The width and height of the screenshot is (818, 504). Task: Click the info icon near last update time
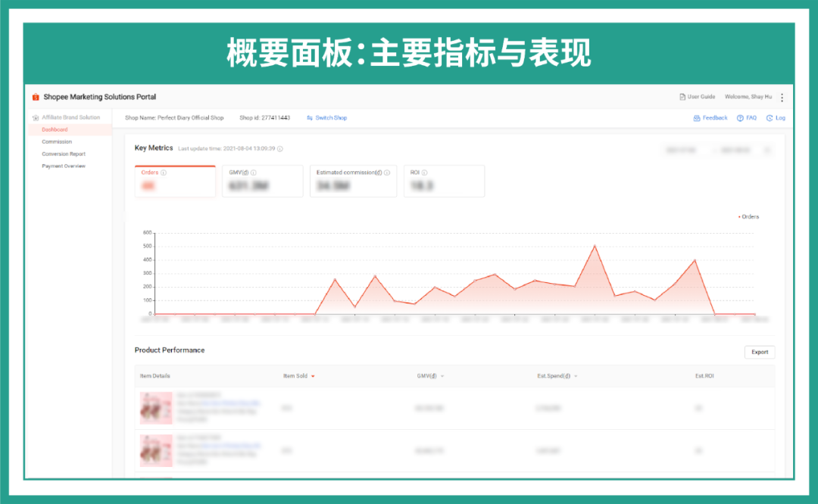pyautogui.click(x=280, y=149)
